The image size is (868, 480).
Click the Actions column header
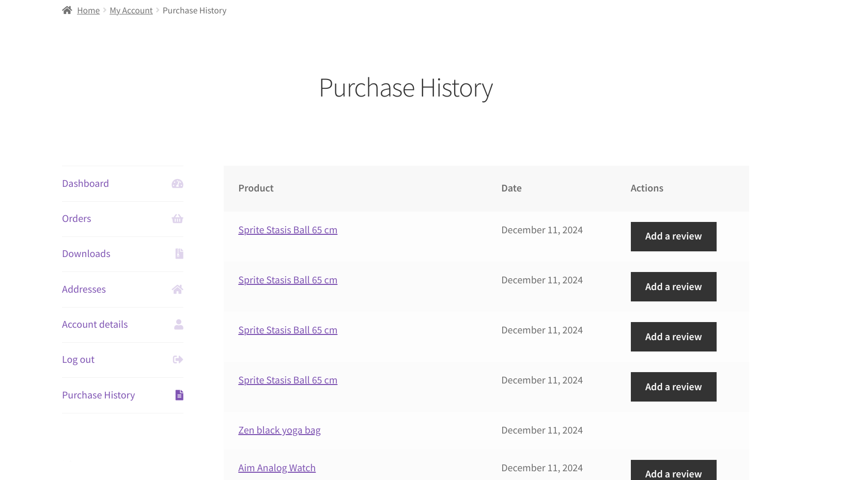coord(647,188)
